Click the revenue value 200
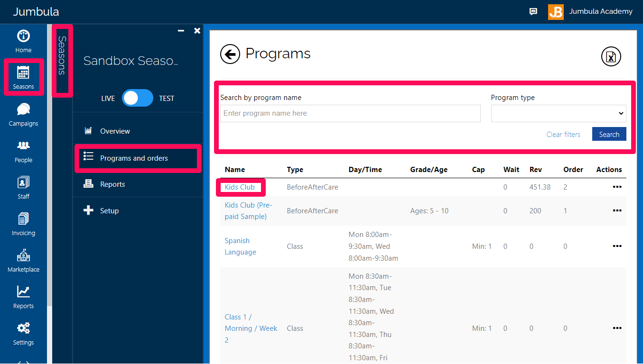Screen dimensions: 643x364 coord(535,210)
